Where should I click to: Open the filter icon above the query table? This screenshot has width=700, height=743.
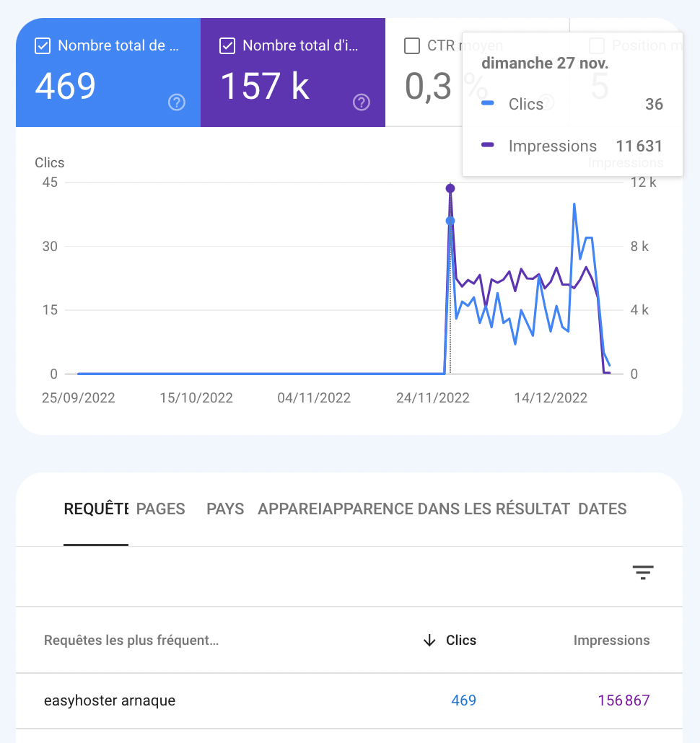pos(642,572)
